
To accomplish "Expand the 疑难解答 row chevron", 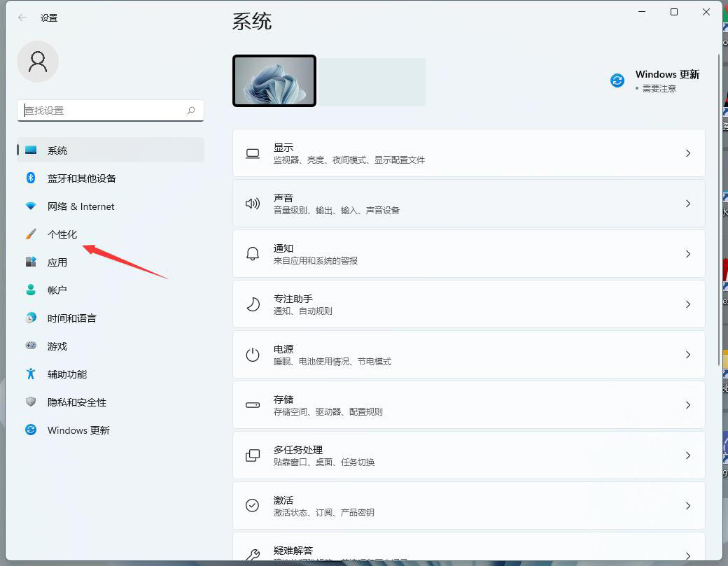I will pyautogui.click(x=687, y=552).
